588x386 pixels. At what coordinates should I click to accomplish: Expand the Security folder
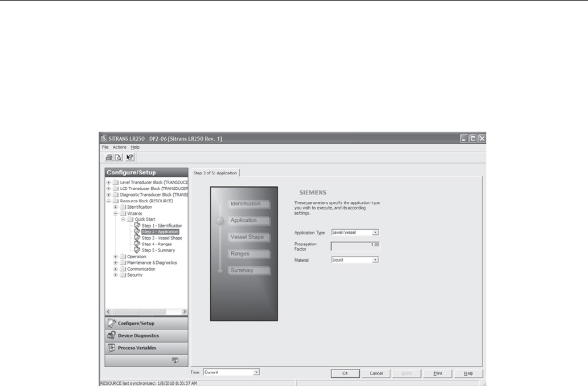[116, 275]
